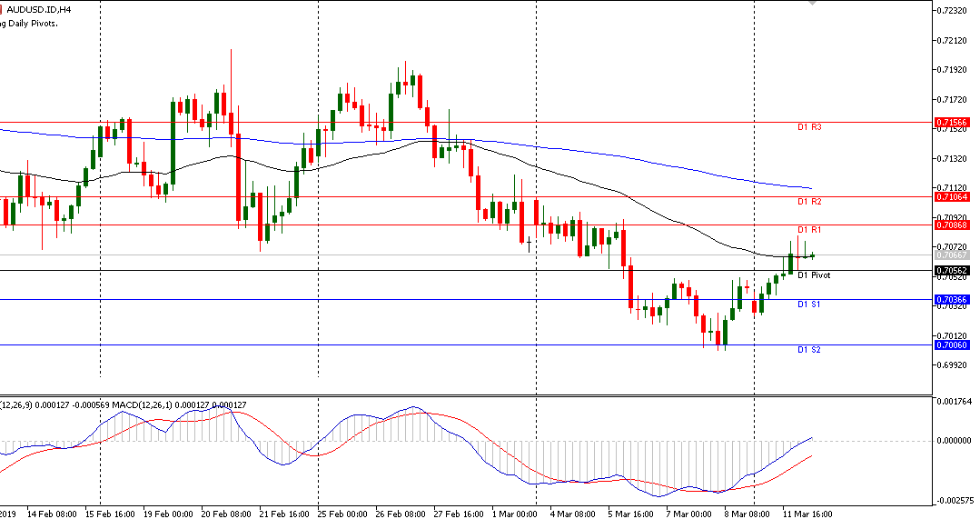This screenshot has height=519, width=980.
Task: Click the 14 Feb 08:00 time label
Action: (52, 514)
